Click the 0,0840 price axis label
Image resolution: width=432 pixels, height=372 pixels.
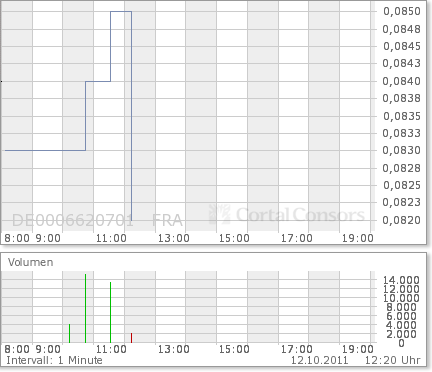tap(402, 81)
